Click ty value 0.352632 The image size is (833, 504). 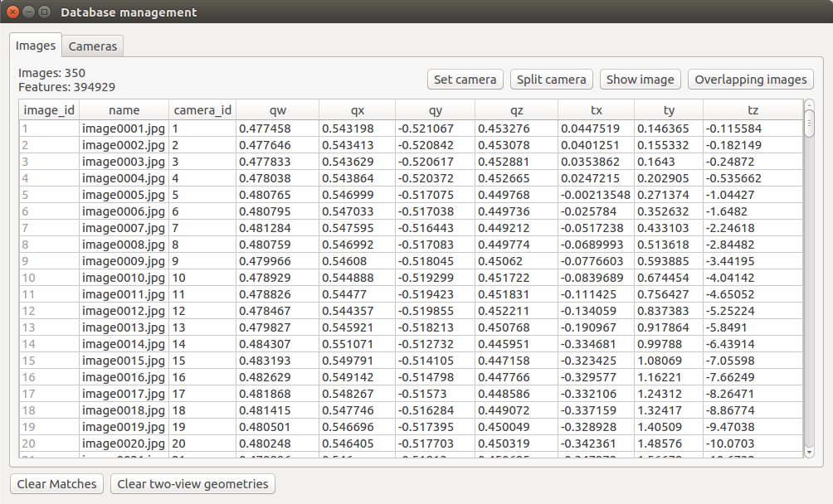669,211
